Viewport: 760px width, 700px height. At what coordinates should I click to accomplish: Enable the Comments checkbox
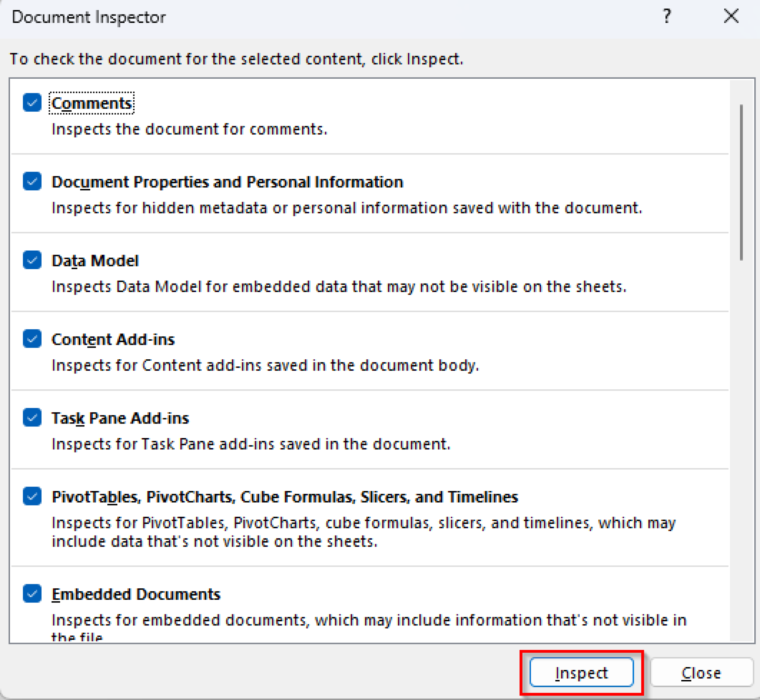click(x=32, y=102)
